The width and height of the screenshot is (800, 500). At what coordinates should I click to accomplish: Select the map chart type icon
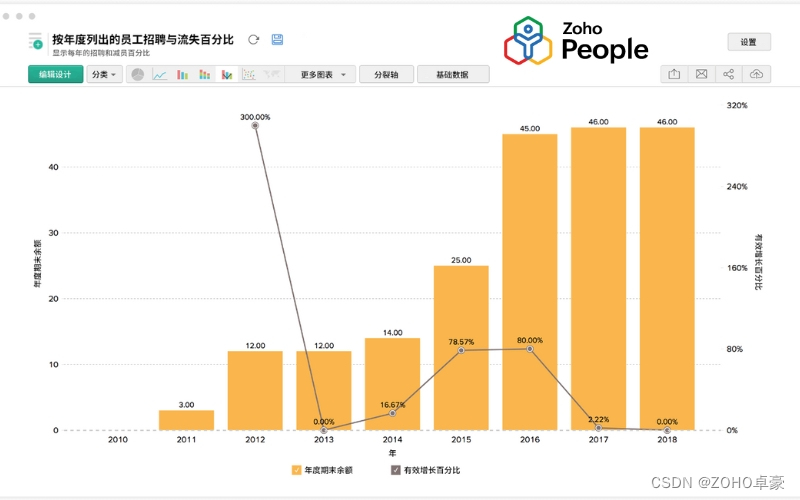(271, 74)
